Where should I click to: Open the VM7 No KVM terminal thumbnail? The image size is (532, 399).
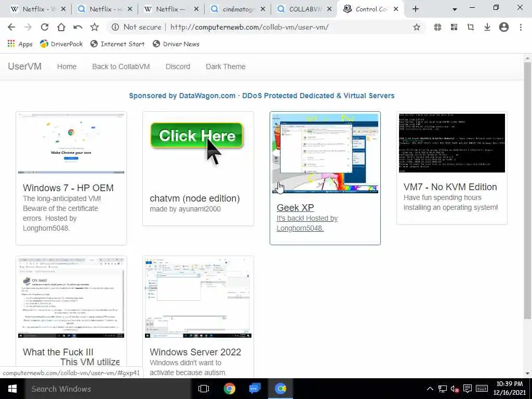point(452,143)
